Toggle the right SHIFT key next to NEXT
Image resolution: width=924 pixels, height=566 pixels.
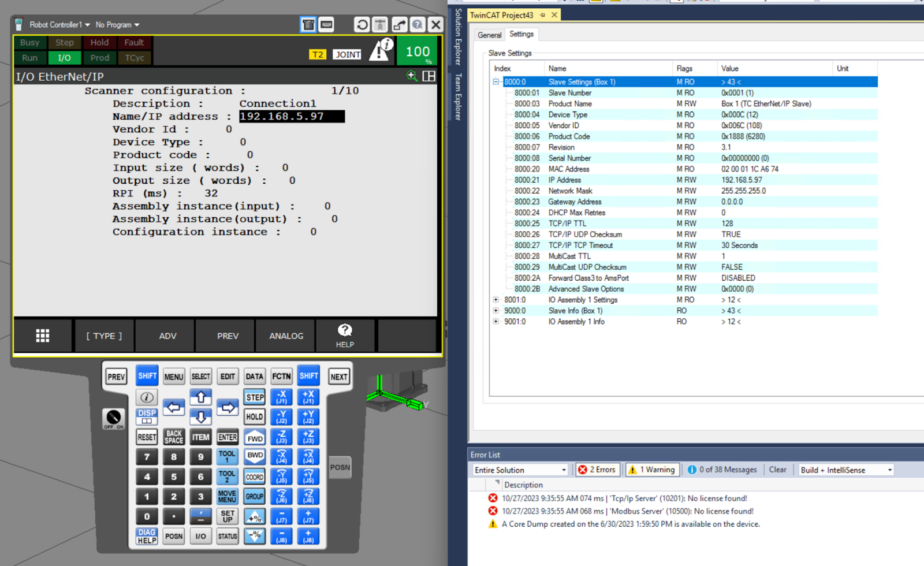[x=308, y=376]
